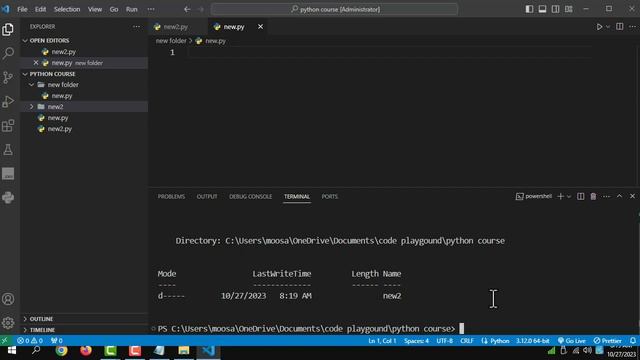Open Explorer views and more actions ellipsis
640x360 pixels.
coord(136,27)
